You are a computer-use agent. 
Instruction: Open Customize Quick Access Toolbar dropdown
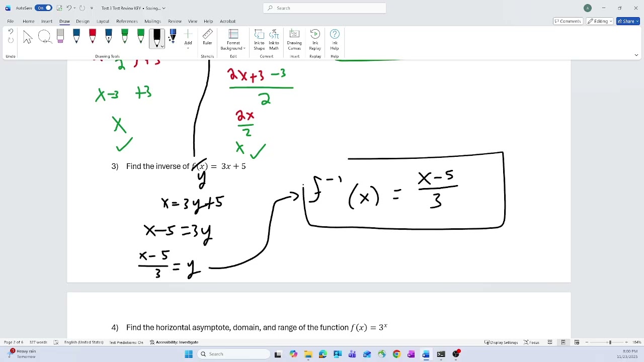click(92, 8)
